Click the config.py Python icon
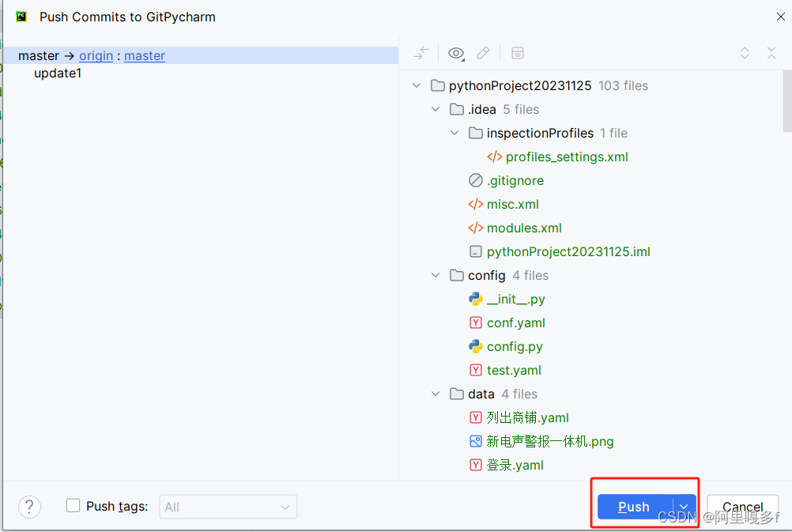792x532 pixels. (475, 346)
